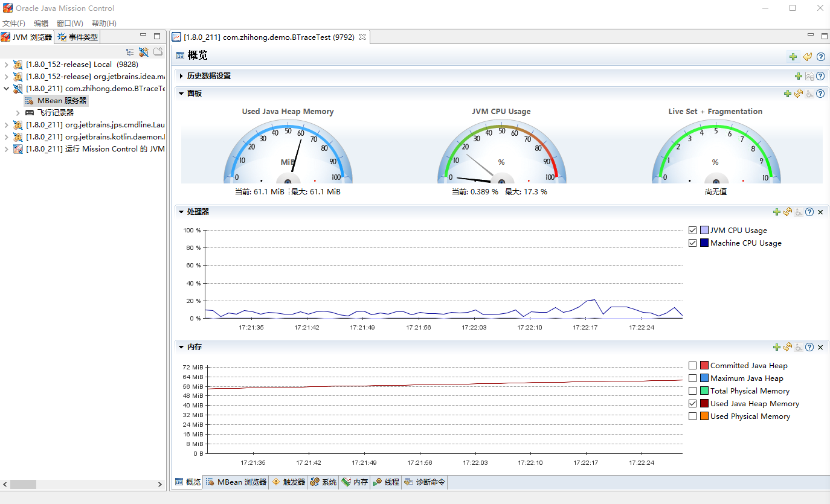Select the MBean 服务器 tree item
Screen dimensions: 830x504
pos(56,101)
